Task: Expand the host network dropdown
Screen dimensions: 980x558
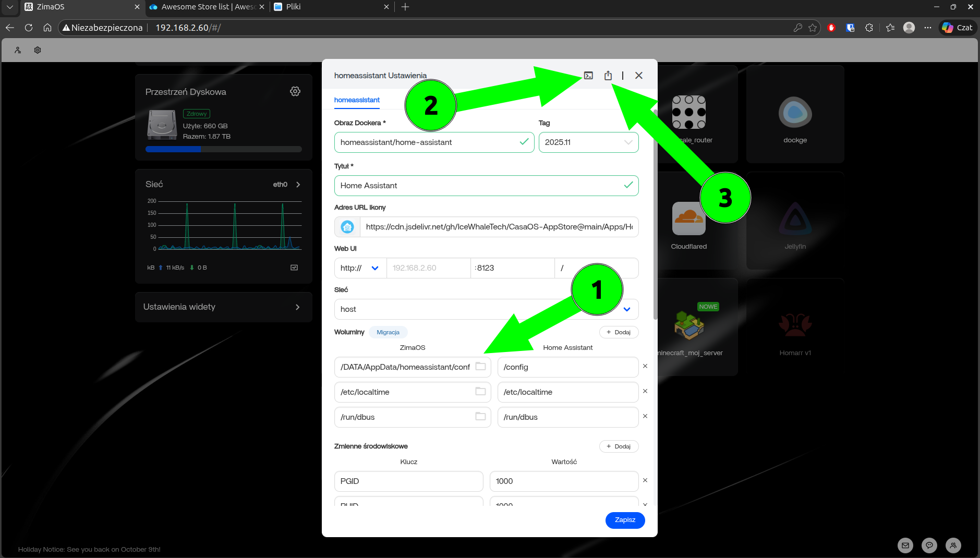Action: 627,309
